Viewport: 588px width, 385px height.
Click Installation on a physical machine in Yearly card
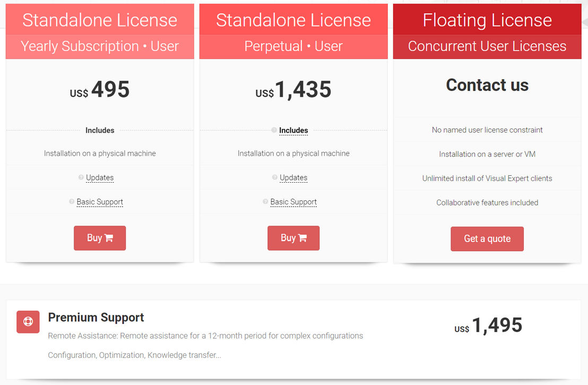point(100,153)
